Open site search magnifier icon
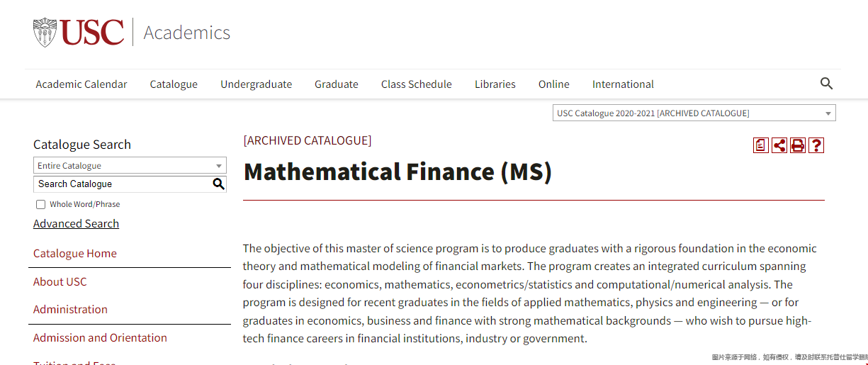868x365 pixels. click(x=826, y=84)
